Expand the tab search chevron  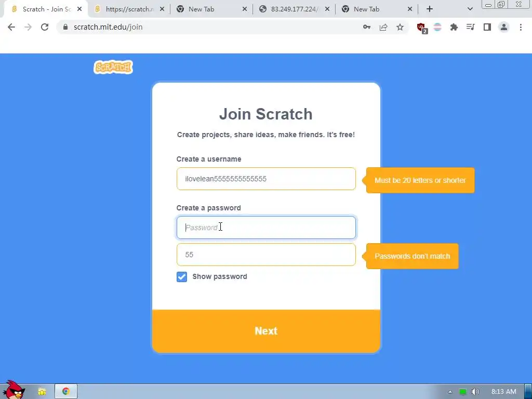pyautogui.click(x=470, y=9)
